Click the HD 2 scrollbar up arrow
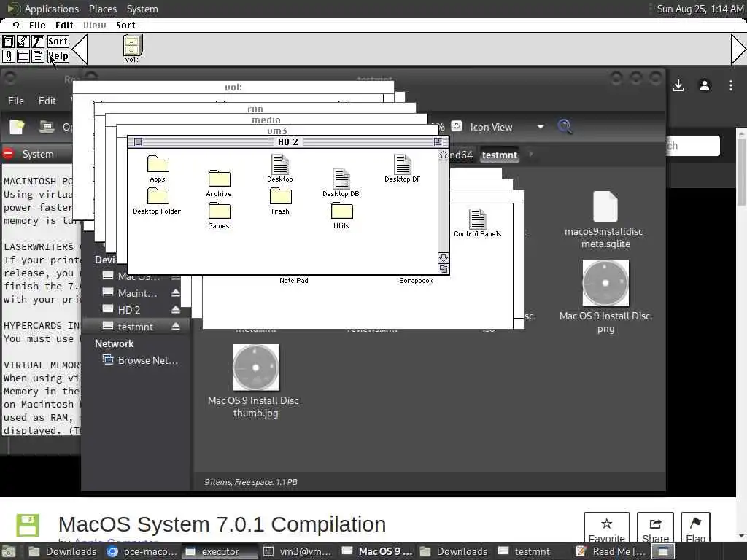The height and width of the screenshot is (560, 747). pos(443,155)
